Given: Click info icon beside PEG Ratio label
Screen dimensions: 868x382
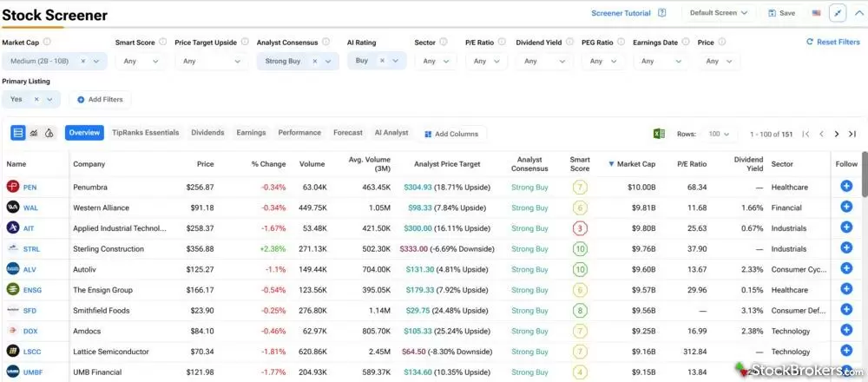Looking at the screenshot, I should (621, 42).
